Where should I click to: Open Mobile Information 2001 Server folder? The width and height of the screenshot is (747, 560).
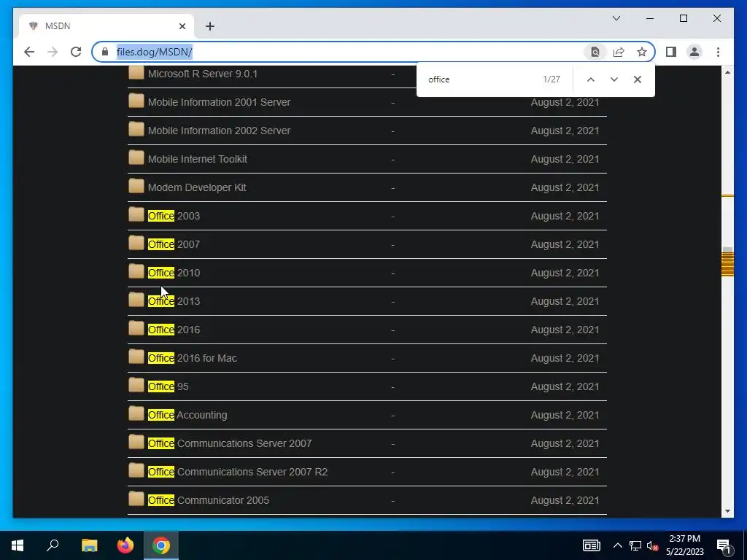219,102
